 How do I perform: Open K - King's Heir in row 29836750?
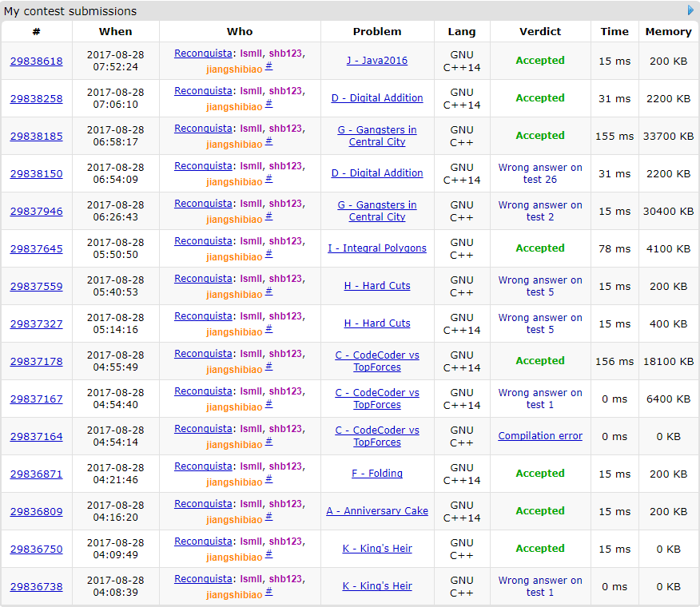377,549
